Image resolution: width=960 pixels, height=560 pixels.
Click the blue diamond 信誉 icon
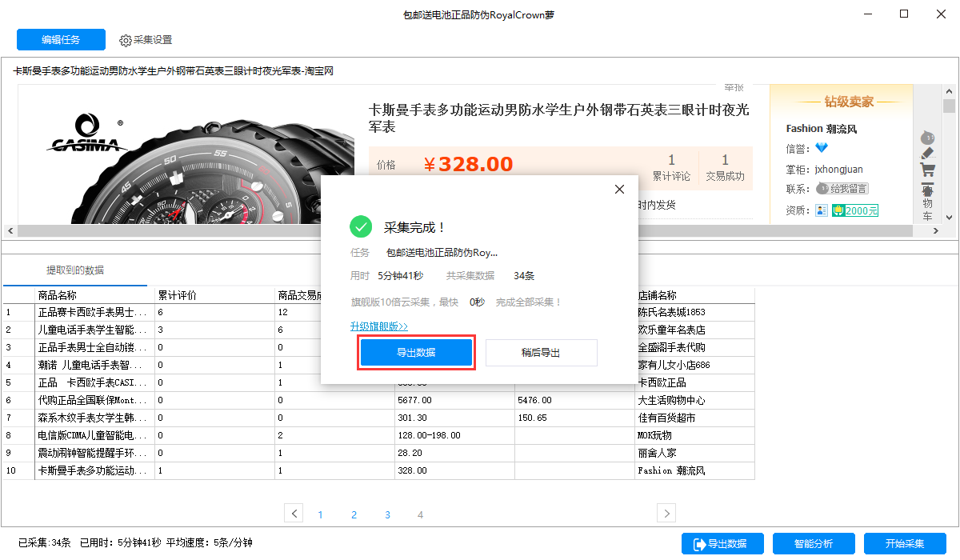822,148
